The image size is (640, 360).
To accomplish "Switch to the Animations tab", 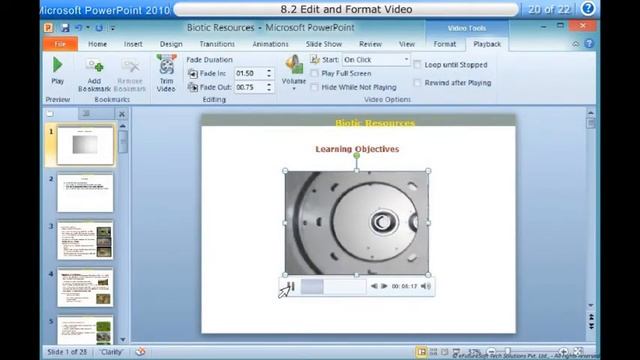I will [270, 44].
